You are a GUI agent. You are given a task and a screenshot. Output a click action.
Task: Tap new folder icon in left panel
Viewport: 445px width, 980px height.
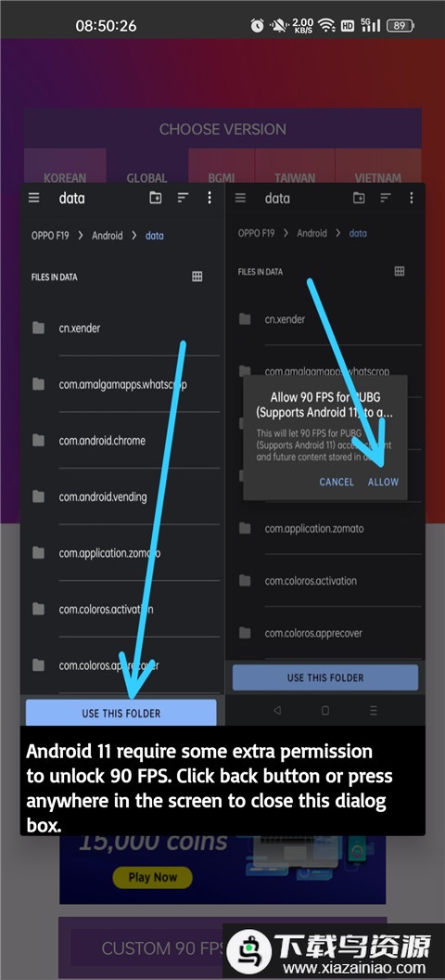(156, 198)
